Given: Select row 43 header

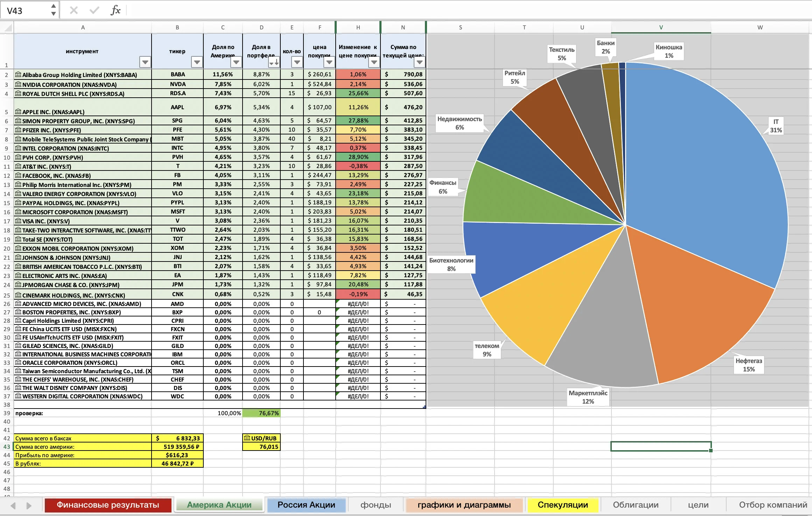Looking at the screenshot, I should click(x=7, y=447).
